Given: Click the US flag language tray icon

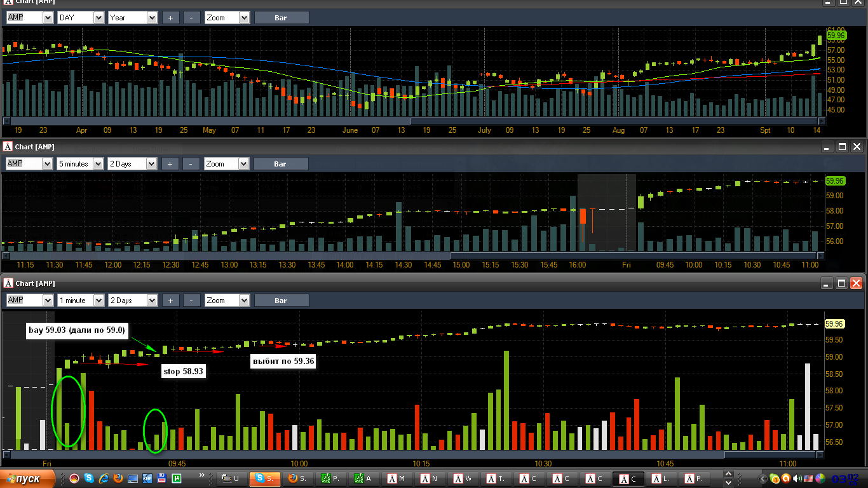Looking at the screenshot, I should point(808,478).
